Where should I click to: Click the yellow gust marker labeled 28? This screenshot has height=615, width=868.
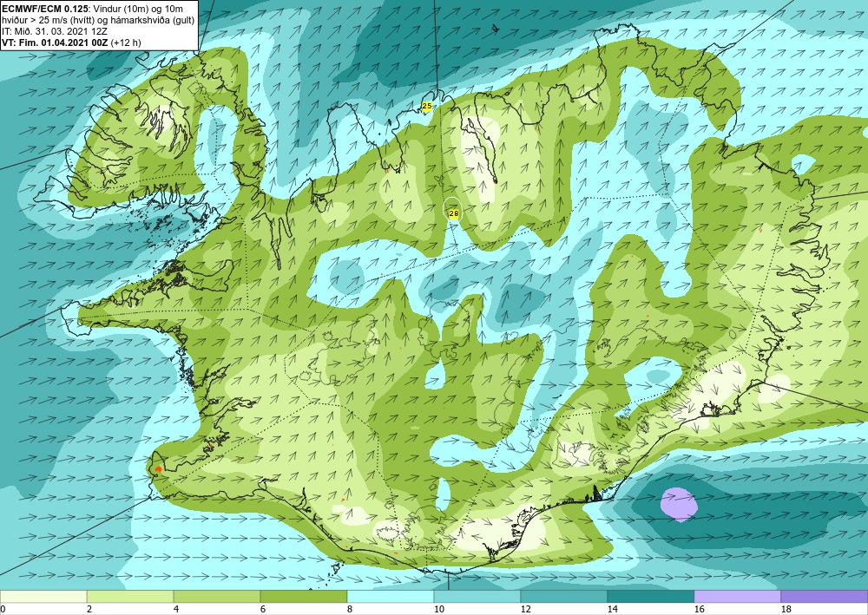coord(454,213)
